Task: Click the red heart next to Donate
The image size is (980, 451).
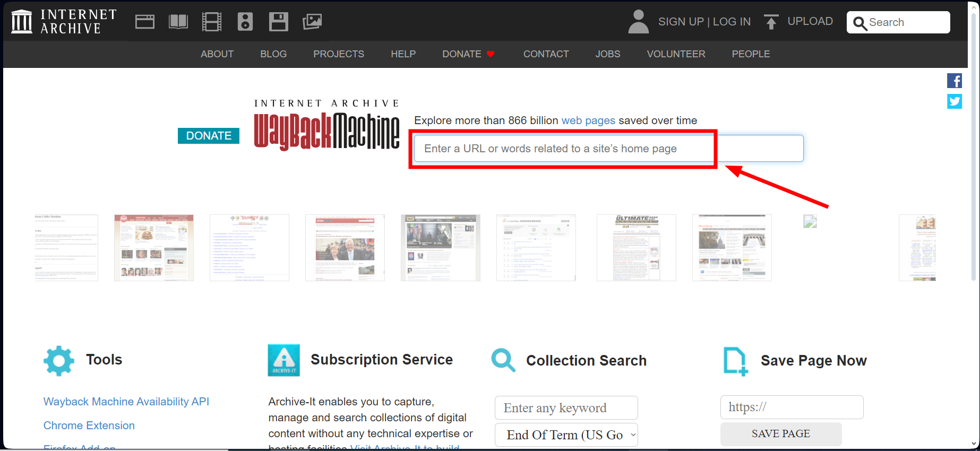Action: coord(491,54)
